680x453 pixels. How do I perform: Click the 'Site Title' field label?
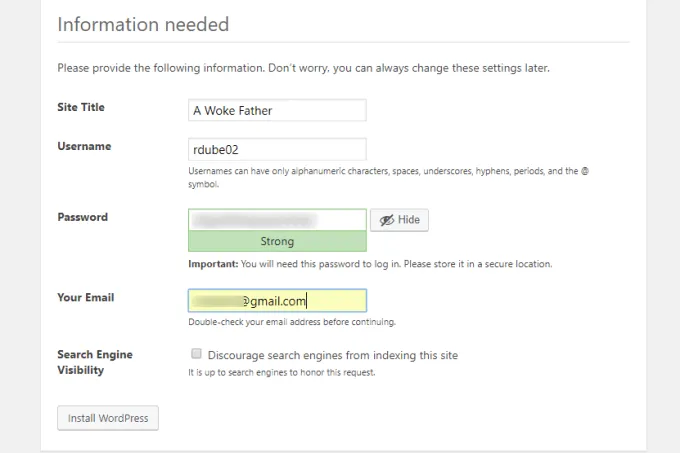click(x=81, y=107)
